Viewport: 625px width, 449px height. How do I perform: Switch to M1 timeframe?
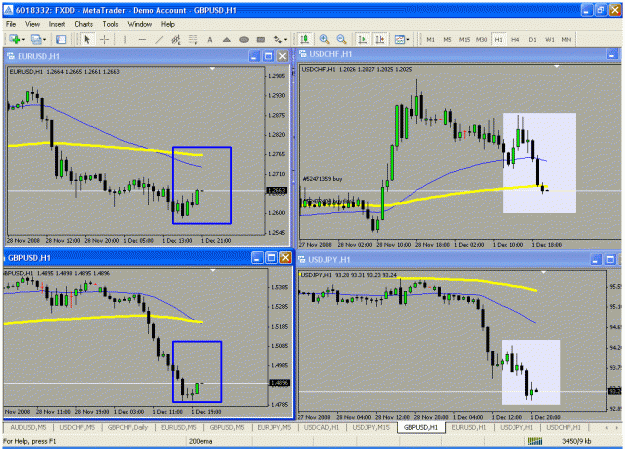point(430,39)
